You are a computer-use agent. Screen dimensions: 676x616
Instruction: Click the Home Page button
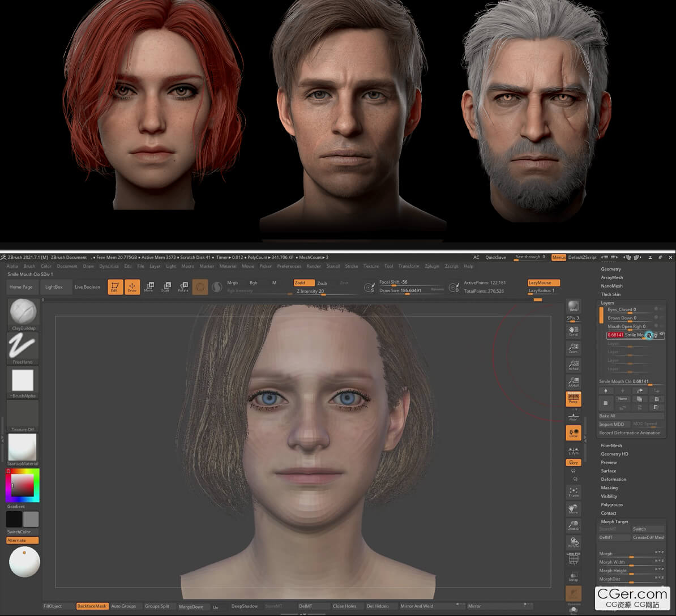coord(21,287)
